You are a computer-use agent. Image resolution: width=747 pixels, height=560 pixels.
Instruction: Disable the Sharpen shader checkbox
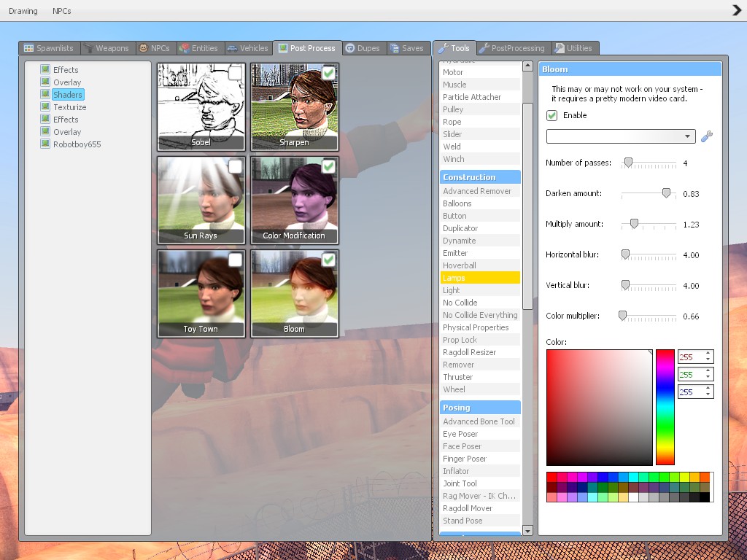[329, 73]
